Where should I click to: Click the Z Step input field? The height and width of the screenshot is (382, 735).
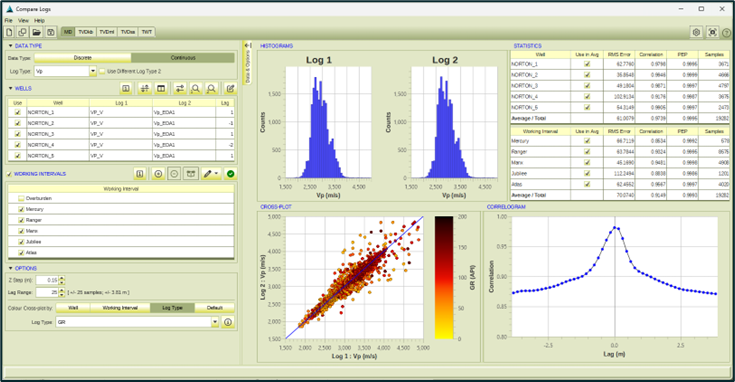pyautogui.click(x=46, y=280)
